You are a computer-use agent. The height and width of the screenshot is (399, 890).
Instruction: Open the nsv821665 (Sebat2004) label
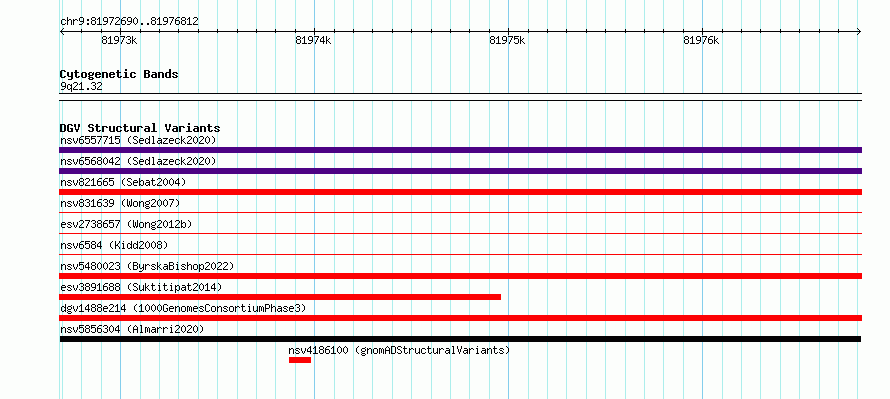(x=123, y=182)
